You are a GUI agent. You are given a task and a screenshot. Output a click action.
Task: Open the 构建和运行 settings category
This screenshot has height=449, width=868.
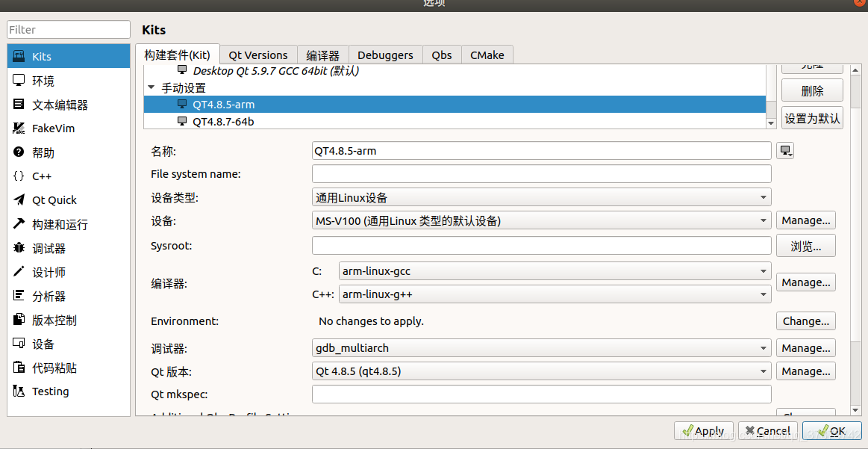pyautogui.click(x=69, y=224)
